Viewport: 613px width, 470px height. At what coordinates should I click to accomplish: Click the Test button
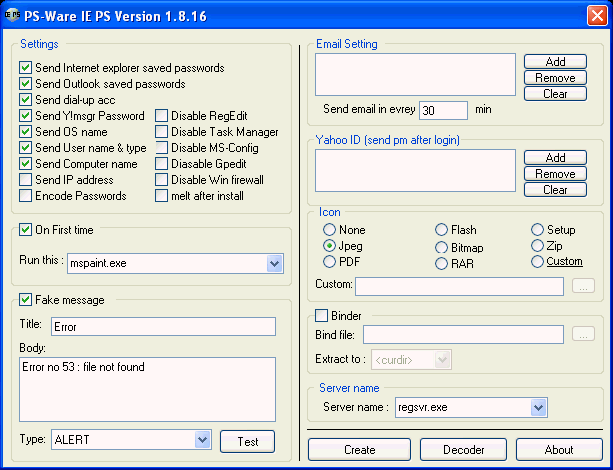[x=247, y=441]
